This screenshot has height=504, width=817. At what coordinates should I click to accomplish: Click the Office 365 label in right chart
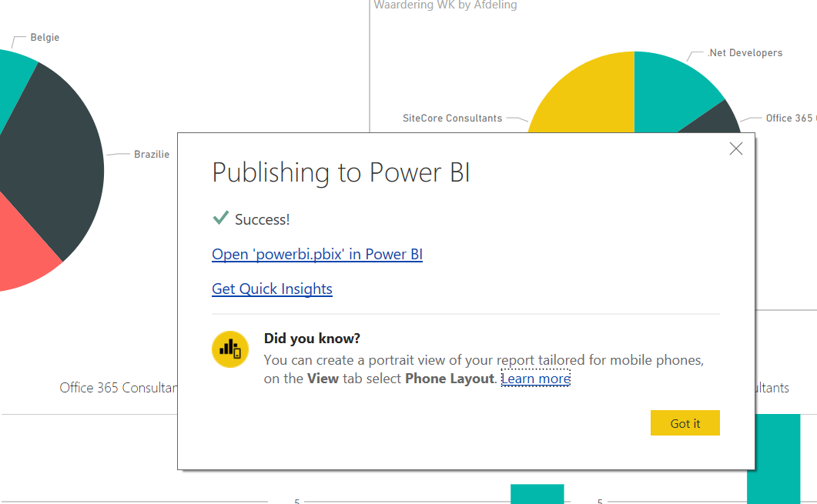(x=791, y=118)
